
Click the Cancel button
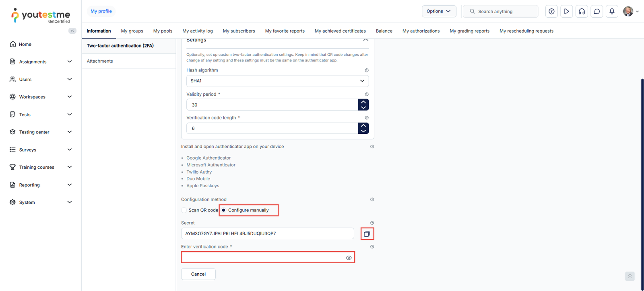coord(198,274)
